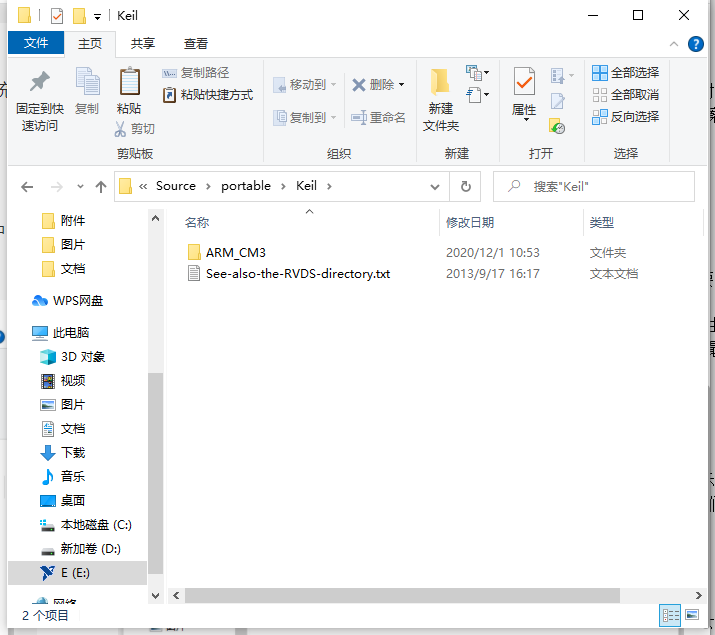Click Rename (重命名) in ribbon
Viewport: 715px width, 635px height.
point(378,118)
